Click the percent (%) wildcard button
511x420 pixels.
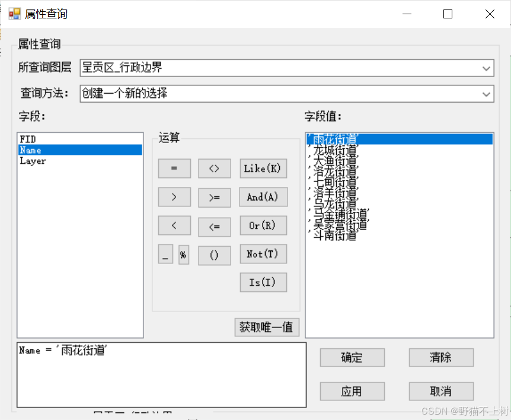pyautogui.click(x=183, y=254)
